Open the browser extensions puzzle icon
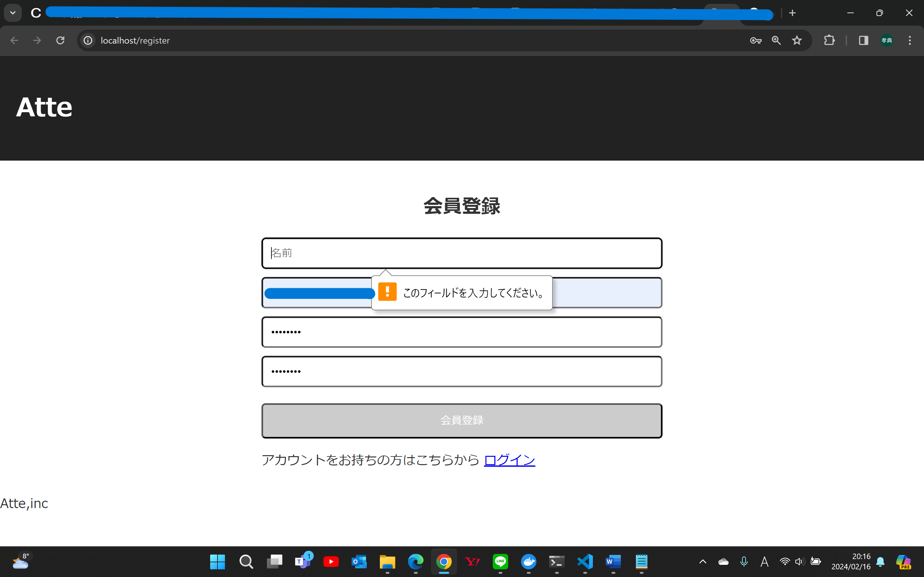Screen dimensions: 924x577 tap(829, 40)
